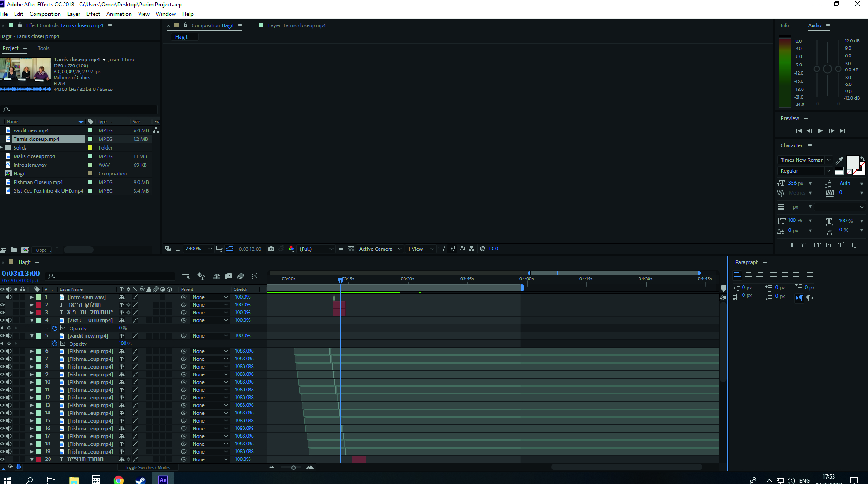Open Parent dropdown for layer 1
Screen dimensions: 868x484
210,297
